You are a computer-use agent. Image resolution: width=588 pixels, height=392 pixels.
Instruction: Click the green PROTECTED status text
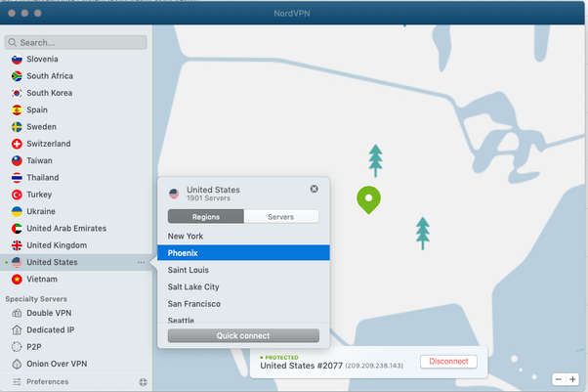(x=281, y=358)
